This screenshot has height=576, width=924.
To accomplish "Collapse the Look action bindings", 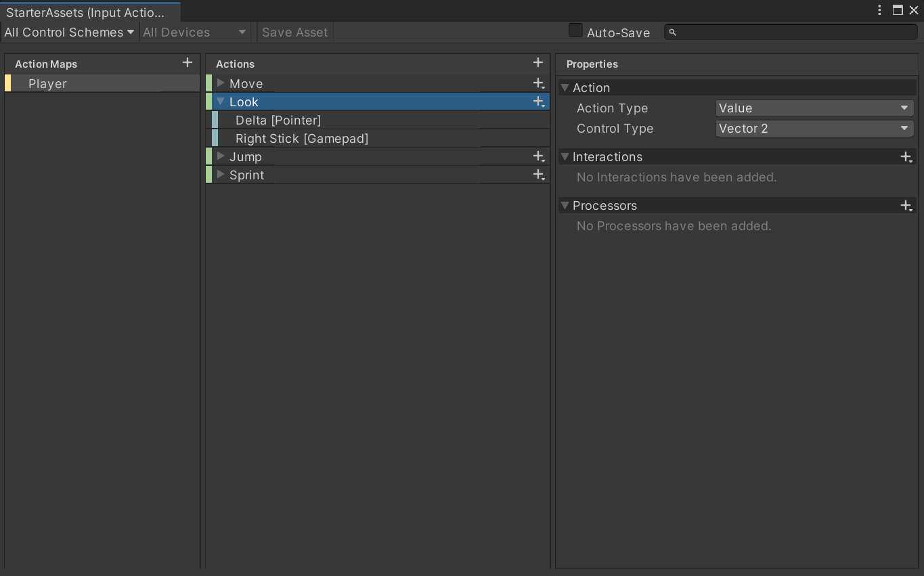I will point(221,102).
